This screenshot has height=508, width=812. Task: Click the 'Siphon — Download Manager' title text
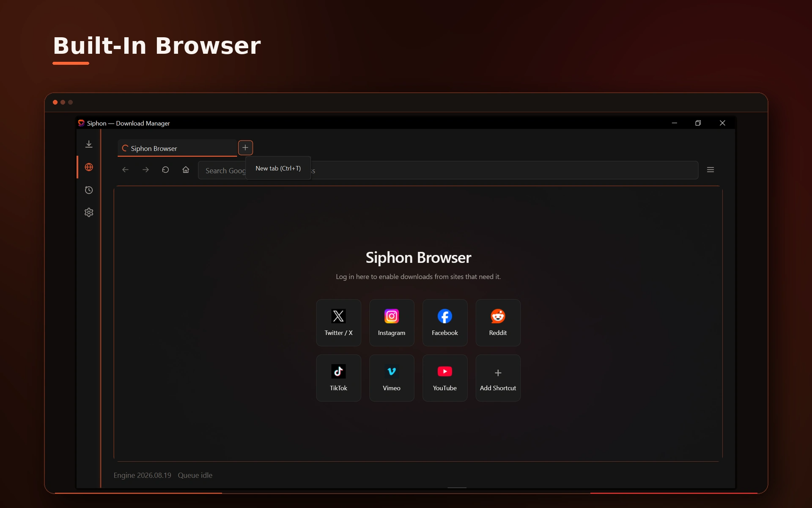point(128,123)
